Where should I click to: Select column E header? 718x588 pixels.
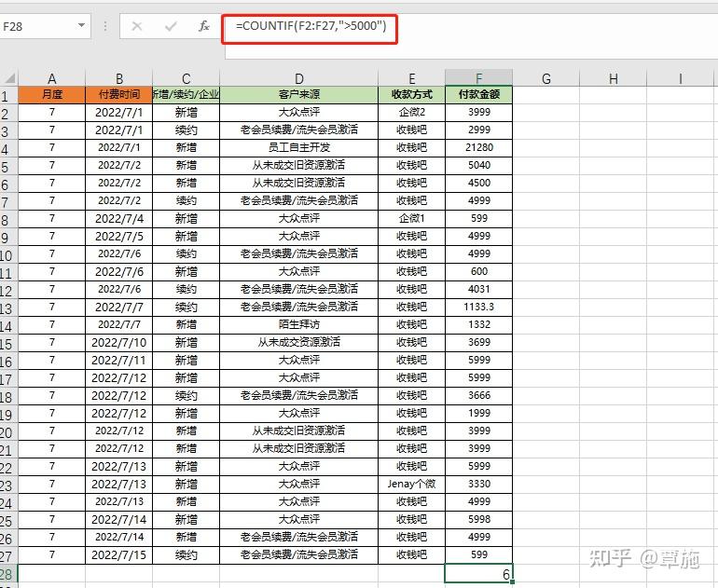tap(411, 78)
